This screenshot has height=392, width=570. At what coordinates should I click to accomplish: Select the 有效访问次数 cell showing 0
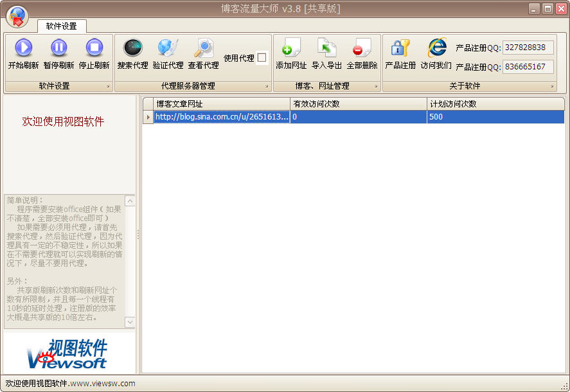pos(359,117)
